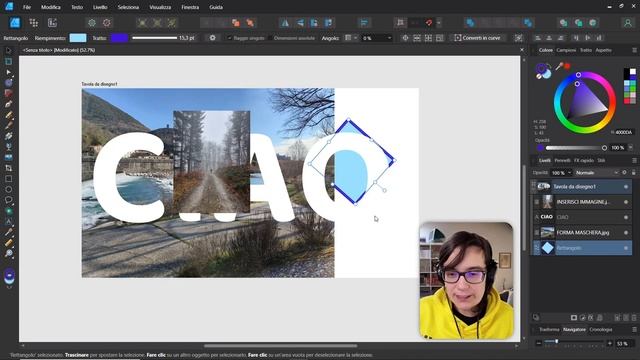
Task: Switch to the Campioni tab
Action: tap(566, 50)
